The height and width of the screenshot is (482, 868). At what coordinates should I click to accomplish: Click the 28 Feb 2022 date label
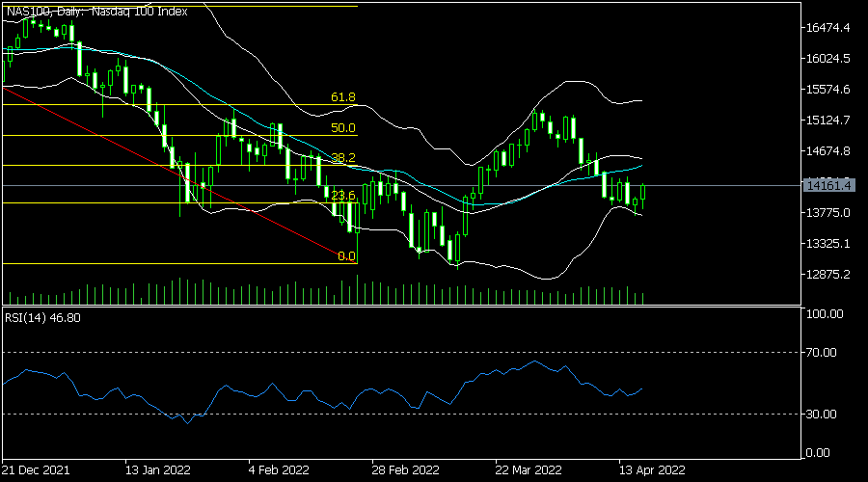[405, 470]
